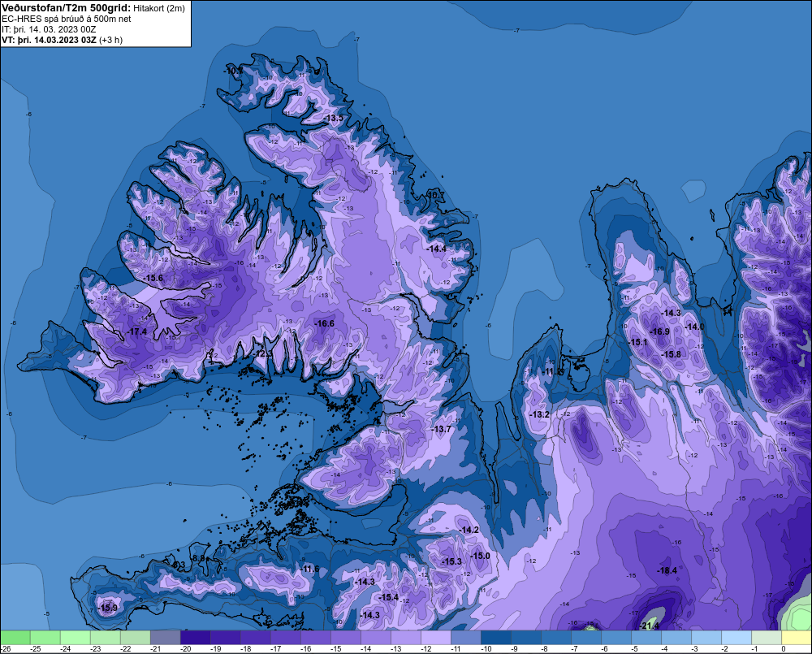
Task: Click the purple swatch between -16 and -15
Action: tap(315, 637)
